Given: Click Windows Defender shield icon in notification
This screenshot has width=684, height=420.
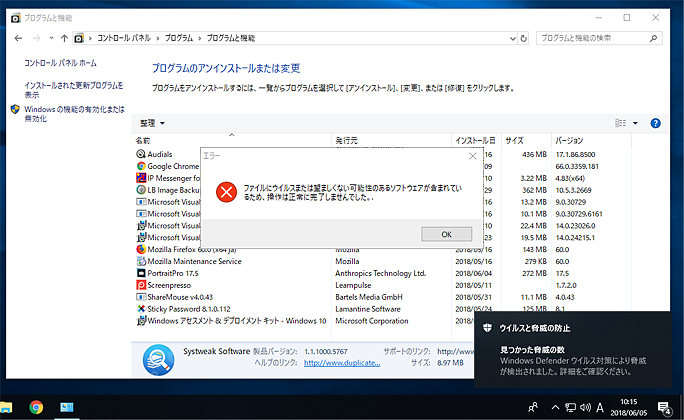Looking at the screenshot, I should click(488, 328).
